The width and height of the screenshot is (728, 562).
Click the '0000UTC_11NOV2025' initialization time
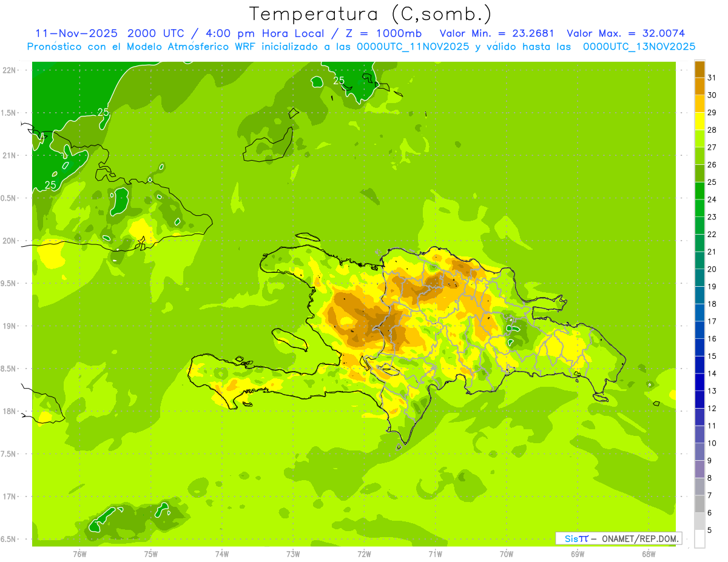pos(412,47)
